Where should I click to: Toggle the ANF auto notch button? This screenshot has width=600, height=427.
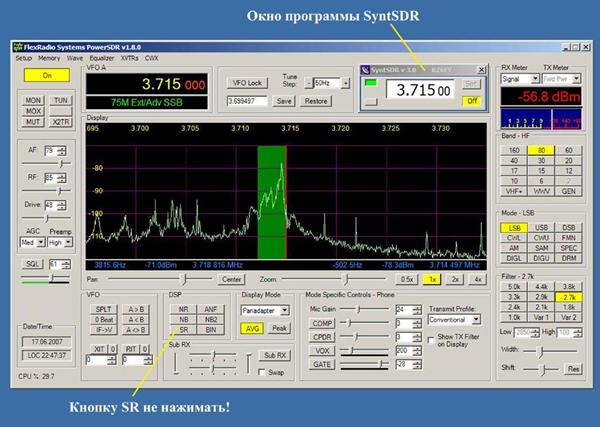pyautogui.click(x=210, y=309)
